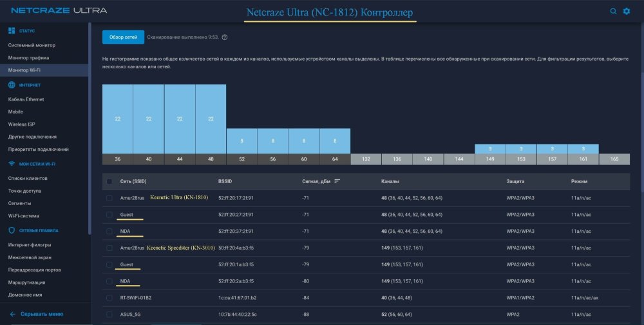
Task: Open Приоритеты подключений menu item
Action: (38, 150)
